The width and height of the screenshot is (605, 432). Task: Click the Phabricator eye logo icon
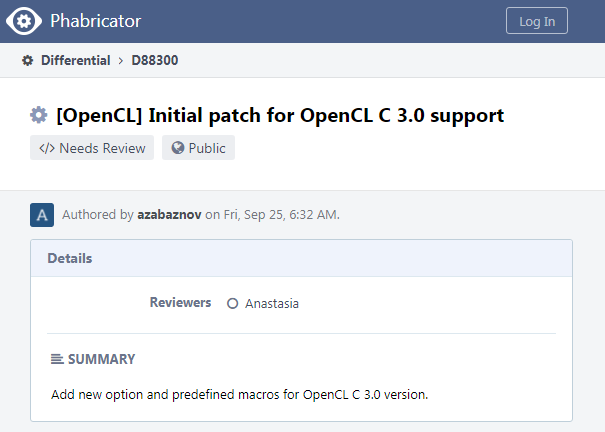[24, 20]
